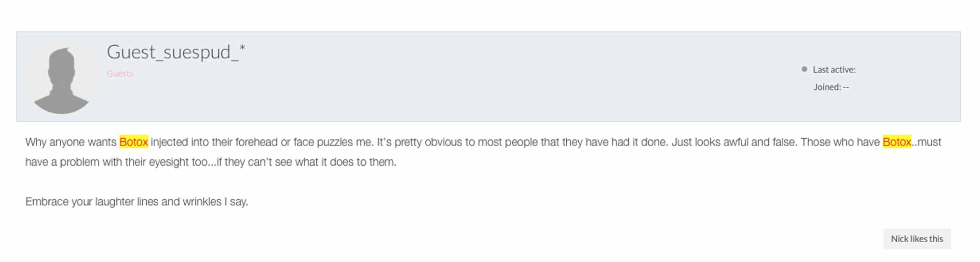Click the word forehead in the post
The width and height of the screenshot is (980, 262).
click(256, 142)
